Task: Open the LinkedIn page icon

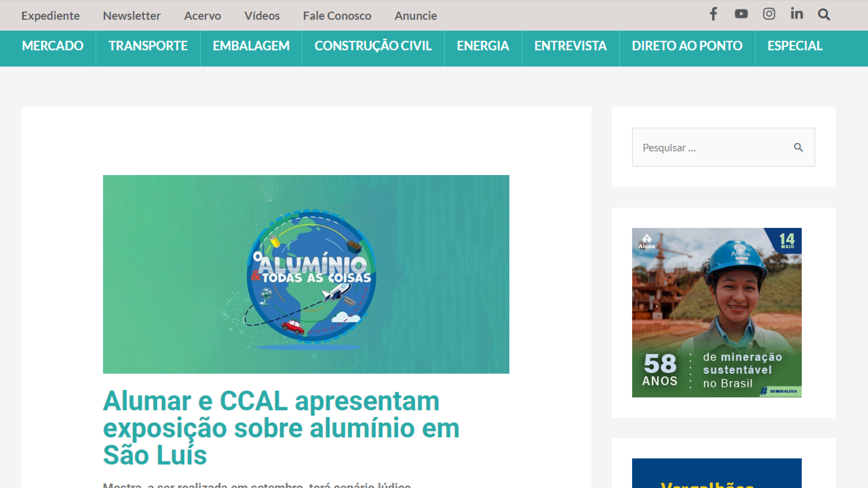Action: pyautogui.click(x=797, y=14)
